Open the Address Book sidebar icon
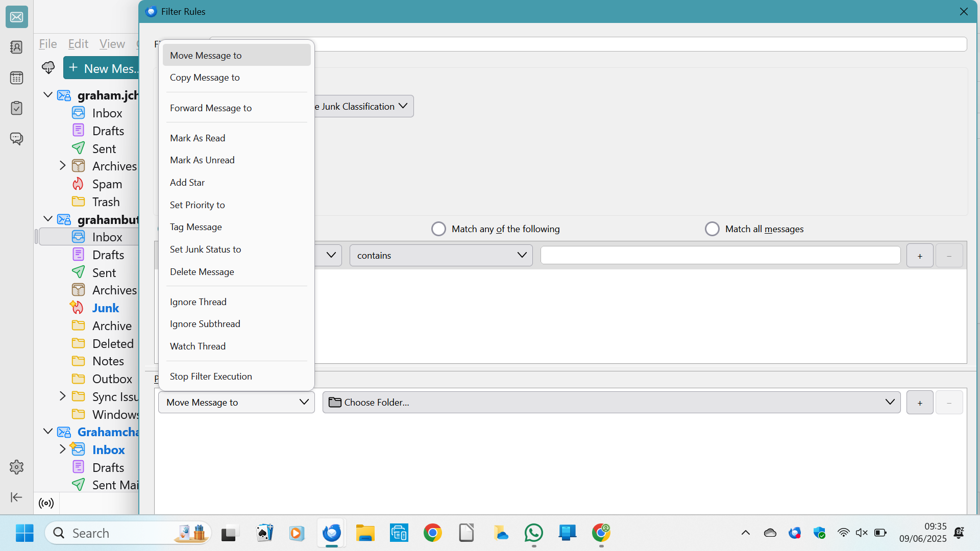Image resolution: width=980 pixels, height=551 pixels. coord(16,47)
